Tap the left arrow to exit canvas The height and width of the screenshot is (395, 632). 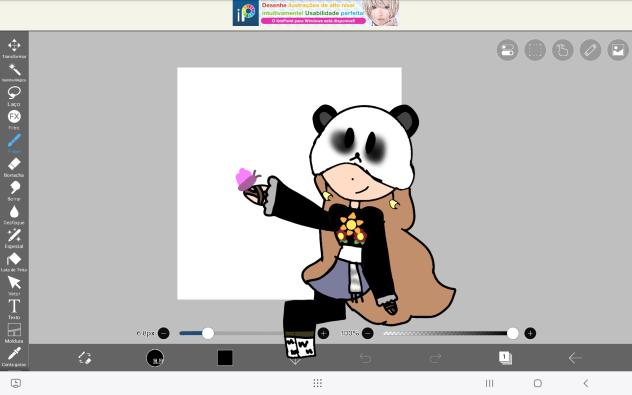pos(575,358)
